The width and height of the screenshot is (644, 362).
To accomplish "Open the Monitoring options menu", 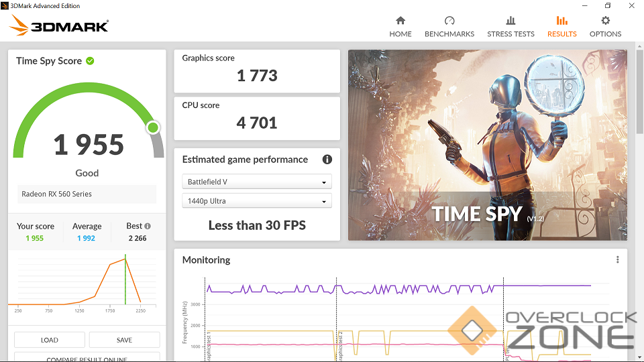I will click(x=617, y=259).
